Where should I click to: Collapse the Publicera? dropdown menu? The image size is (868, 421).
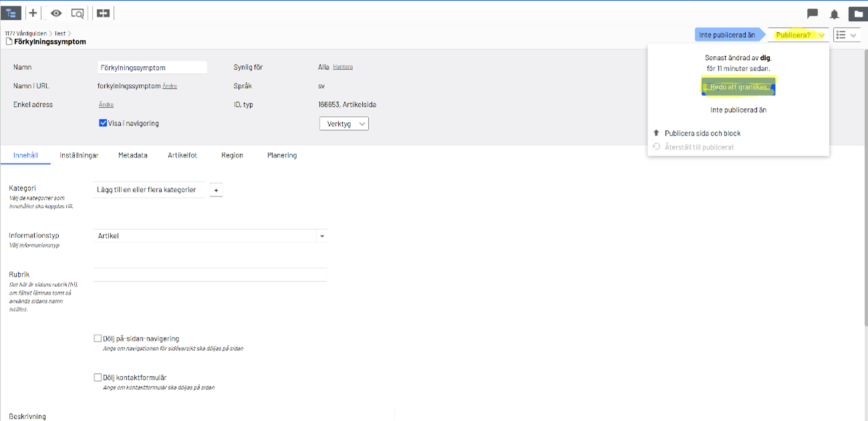coord(799,35)
